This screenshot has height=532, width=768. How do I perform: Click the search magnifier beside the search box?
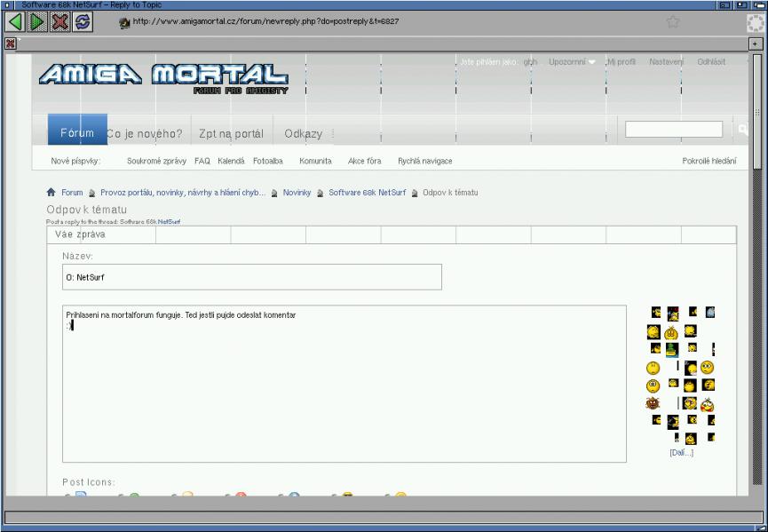tap(742, 130)
